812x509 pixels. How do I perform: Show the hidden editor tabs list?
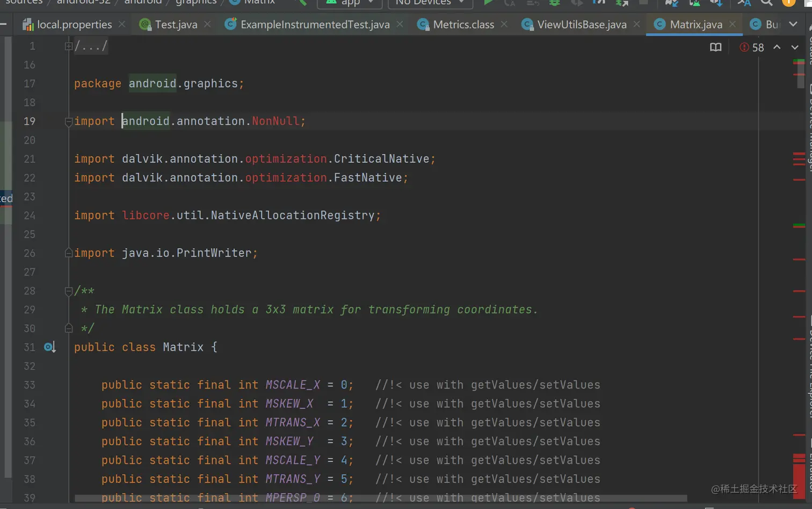[793, 24]
